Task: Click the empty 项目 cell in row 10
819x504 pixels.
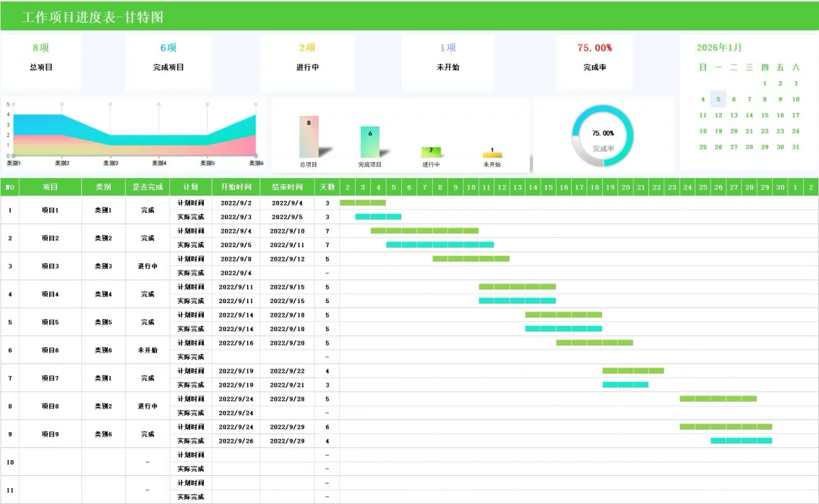Action: coord(50,462)
